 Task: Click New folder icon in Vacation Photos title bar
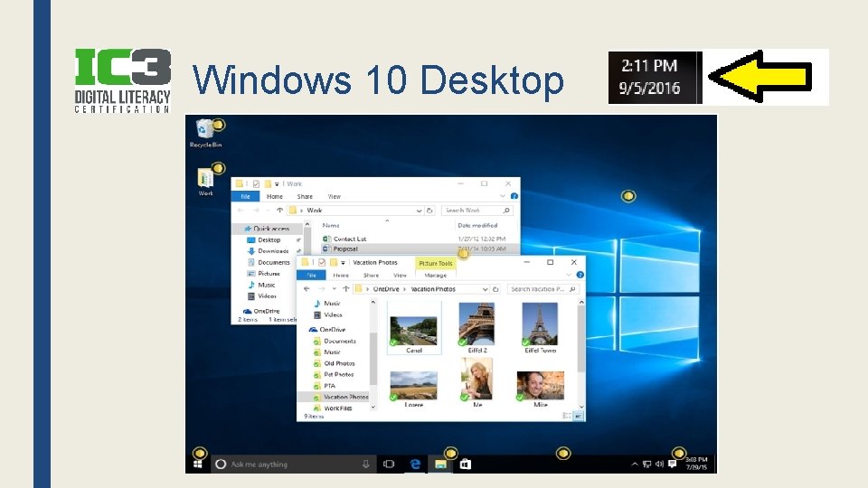tap(334, 262)
